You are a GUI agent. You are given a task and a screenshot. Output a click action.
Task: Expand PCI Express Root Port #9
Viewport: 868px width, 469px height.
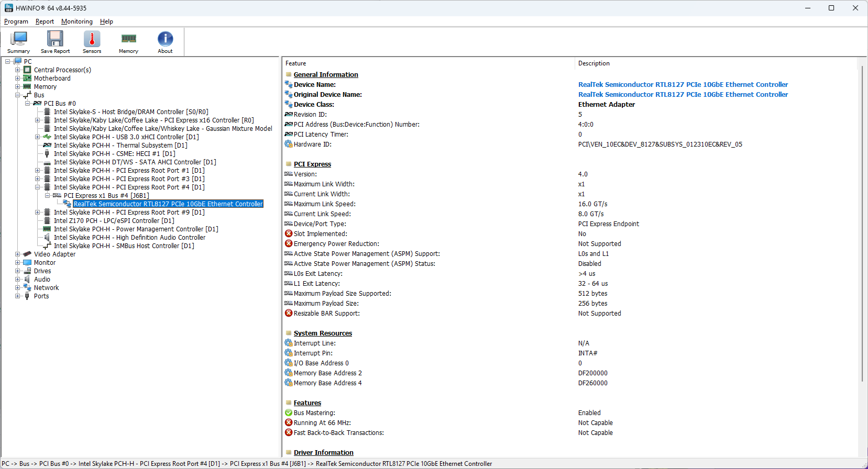point(38,212)
